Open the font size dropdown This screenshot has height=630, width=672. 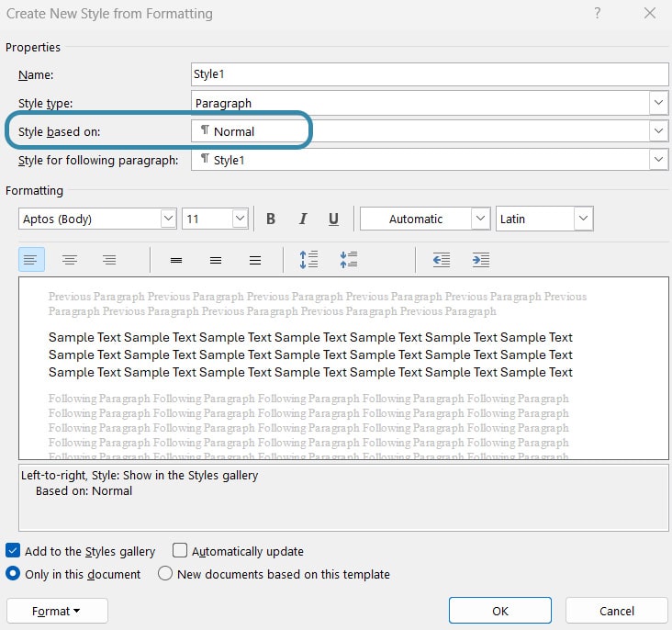pyautogui.click(x=240, y=219)
